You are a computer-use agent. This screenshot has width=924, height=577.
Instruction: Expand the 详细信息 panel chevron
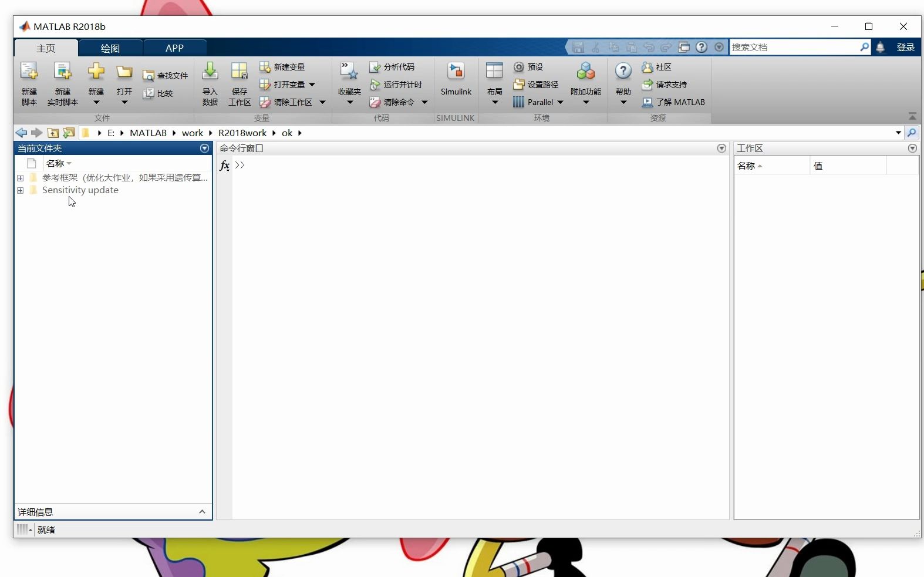[202, 512]
